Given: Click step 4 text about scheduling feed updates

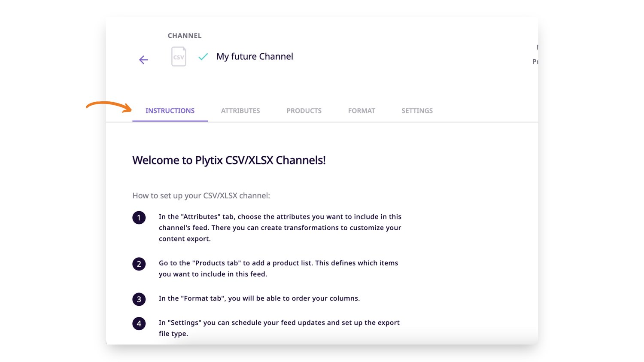Looking at the screenshot, I should pyautogui.click(x=279, y=328).
